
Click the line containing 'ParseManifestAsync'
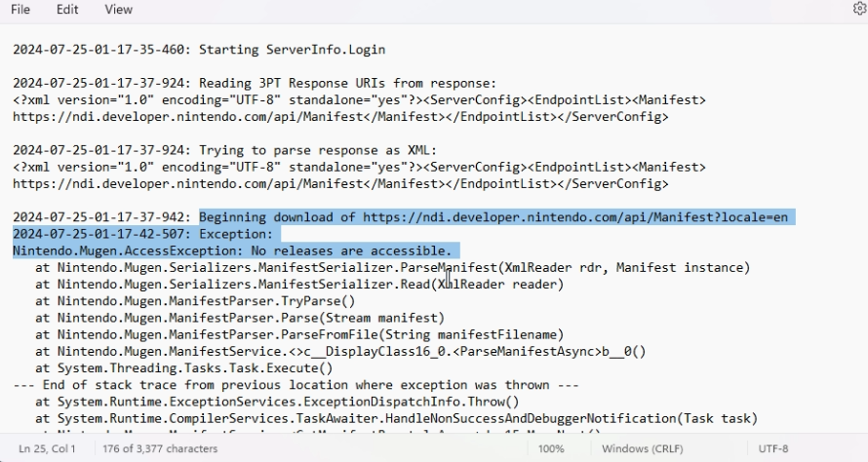340,352
